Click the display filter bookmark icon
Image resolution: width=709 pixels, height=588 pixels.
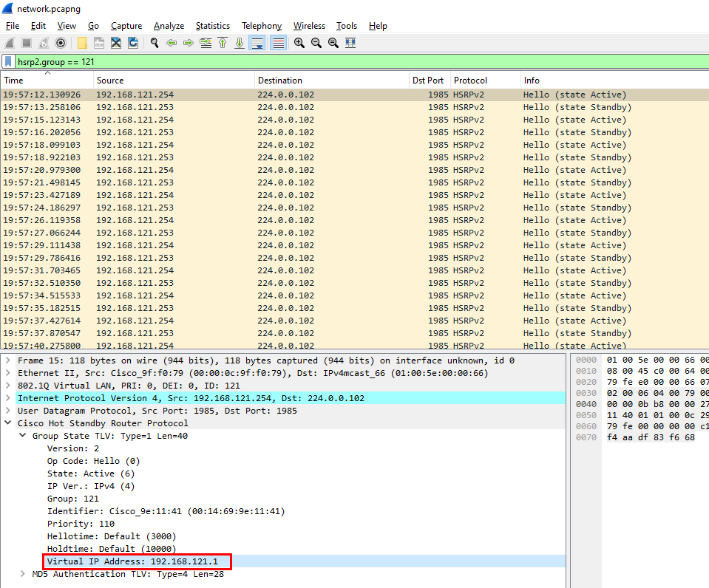pos(8,62)
